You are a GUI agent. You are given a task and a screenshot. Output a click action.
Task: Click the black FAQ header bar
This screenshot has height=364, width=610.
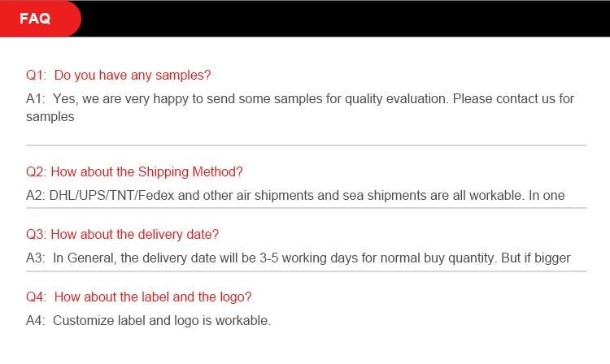(346, 19)
